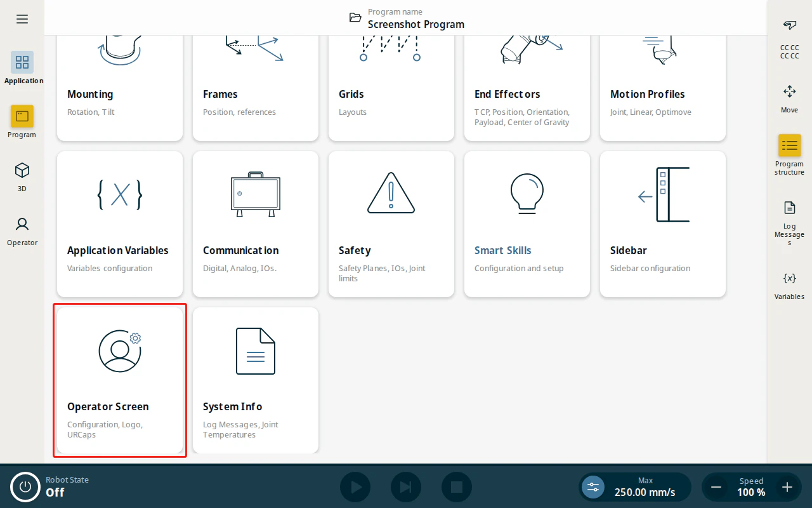Open the Motion Profiles card
The width and height of the screenshot is (812, 508).
point(663,88)
